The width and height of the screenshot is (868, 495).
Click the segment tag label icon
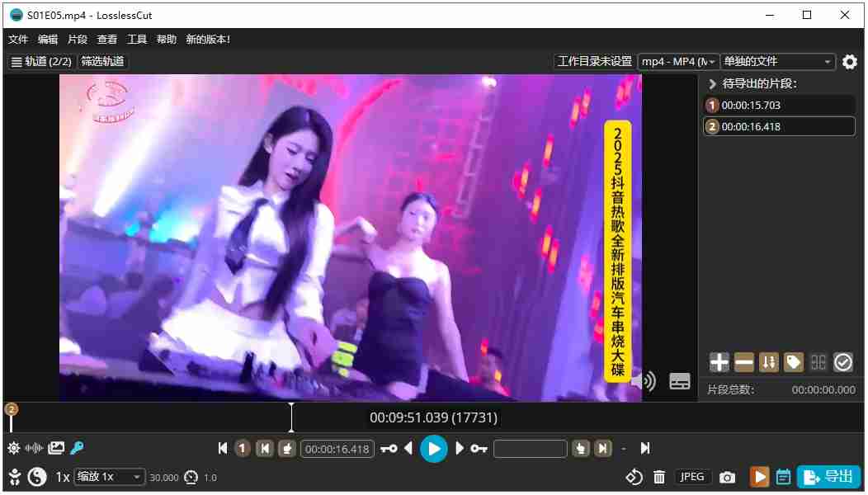794,362
